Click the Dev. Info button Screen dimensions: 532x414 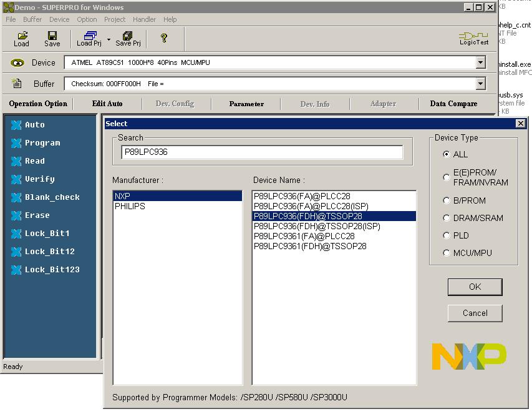click(315, 104)
